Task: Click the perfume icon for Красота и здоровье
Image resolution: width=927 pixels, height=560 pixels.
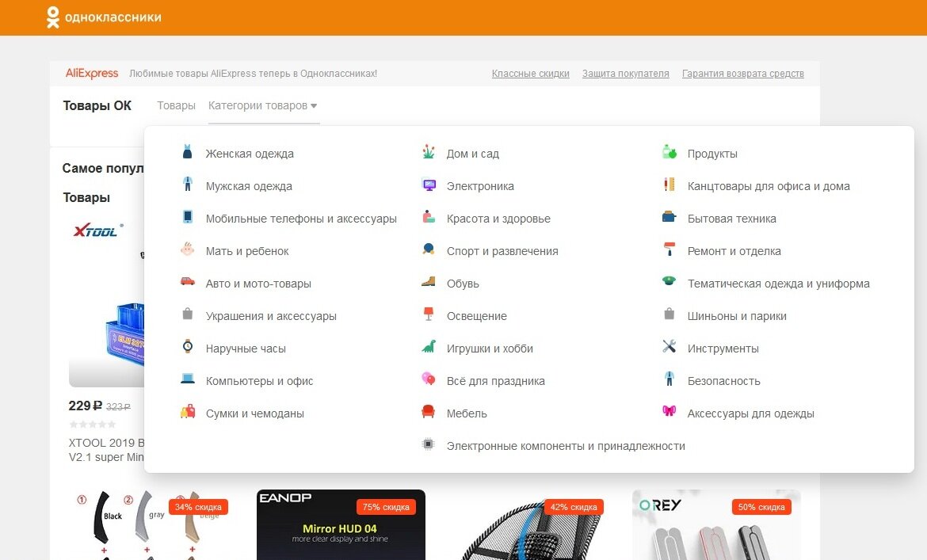Action: pyautogui.click(x=429, y=217)
